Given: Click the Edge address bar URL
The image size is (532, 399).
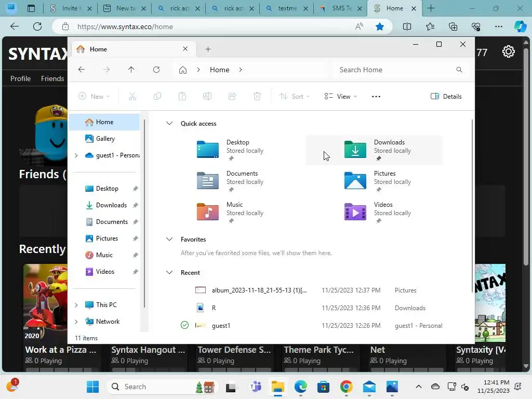Looking at the screenshot, I should tap(125, 26).
